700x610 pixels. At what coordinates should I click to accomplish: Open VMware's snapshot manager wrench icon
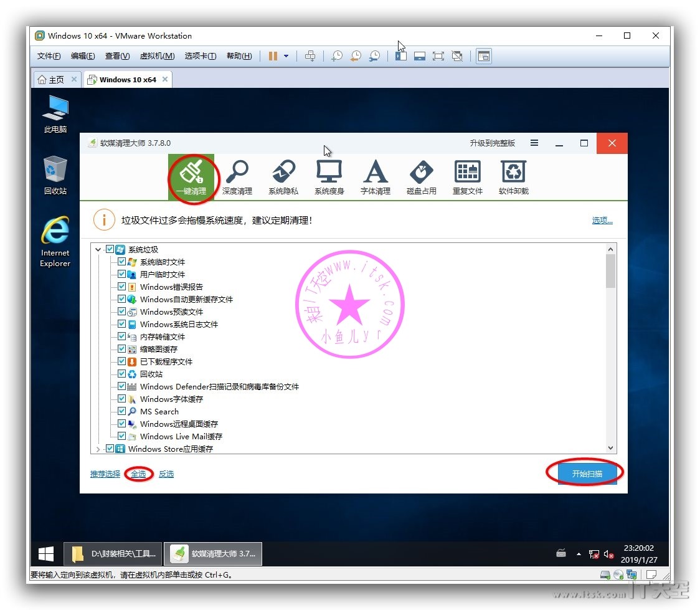tap(374, 56)
